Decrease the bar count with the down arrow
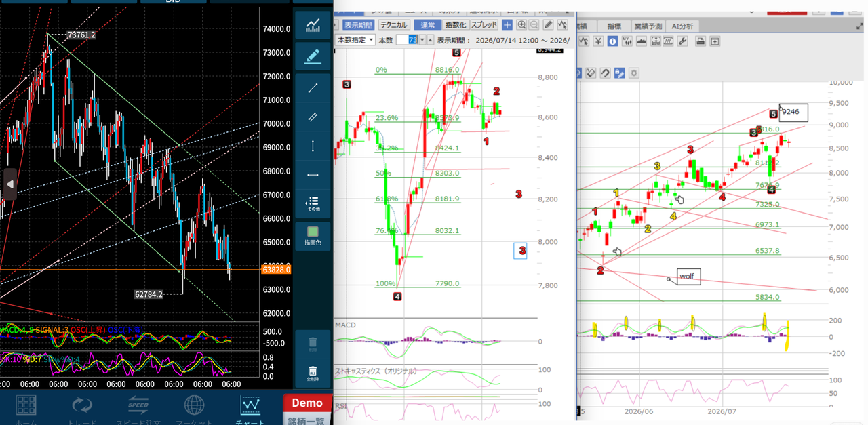Viewport: 868px width, 425px height. tap(422, 40)
